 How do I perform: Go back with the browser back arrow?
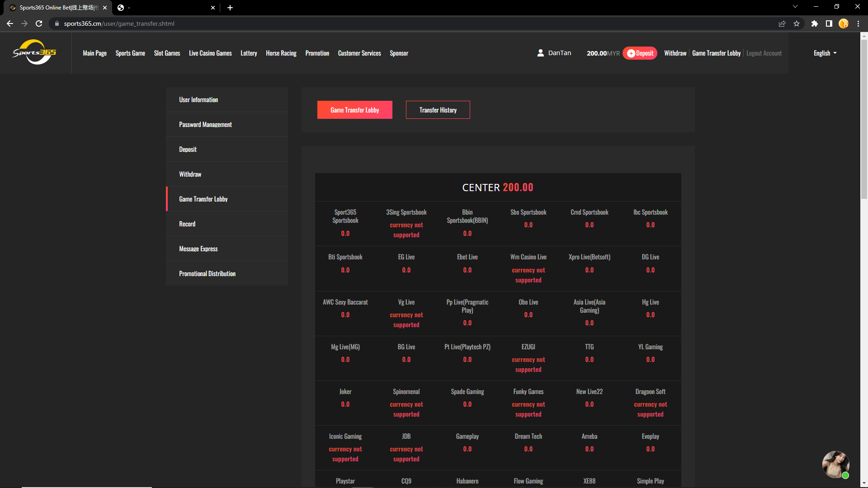(x=10, y=23)
